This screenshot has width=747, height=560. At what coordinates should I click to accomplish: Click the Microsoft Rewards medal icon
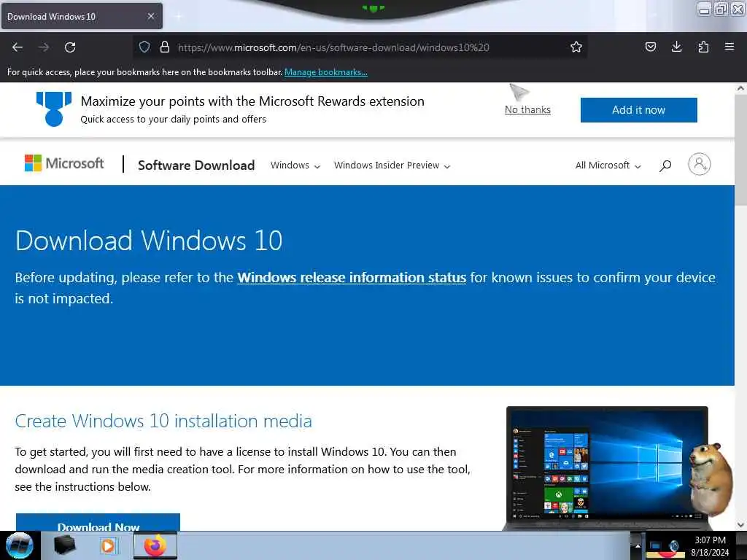(x=54, y=109)
